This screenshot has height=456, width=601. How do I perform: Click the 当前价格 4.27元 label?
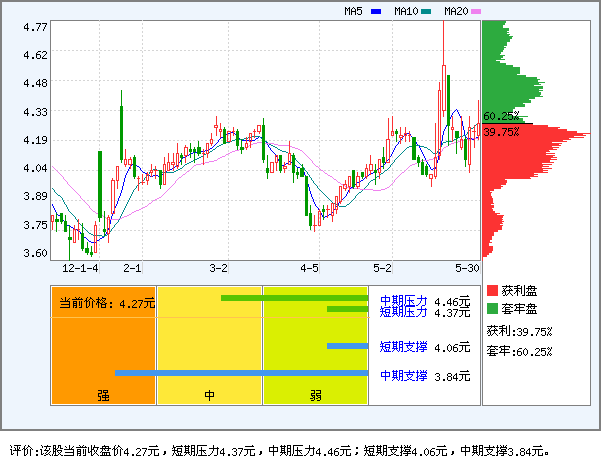click(106, 303)
